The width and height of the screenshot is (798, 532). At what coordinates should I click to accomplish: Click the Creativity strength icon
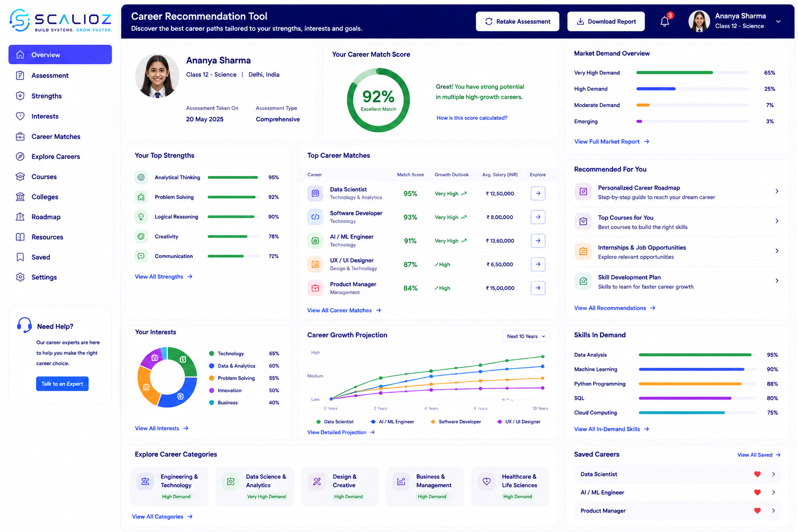click(x=141, y=236)
